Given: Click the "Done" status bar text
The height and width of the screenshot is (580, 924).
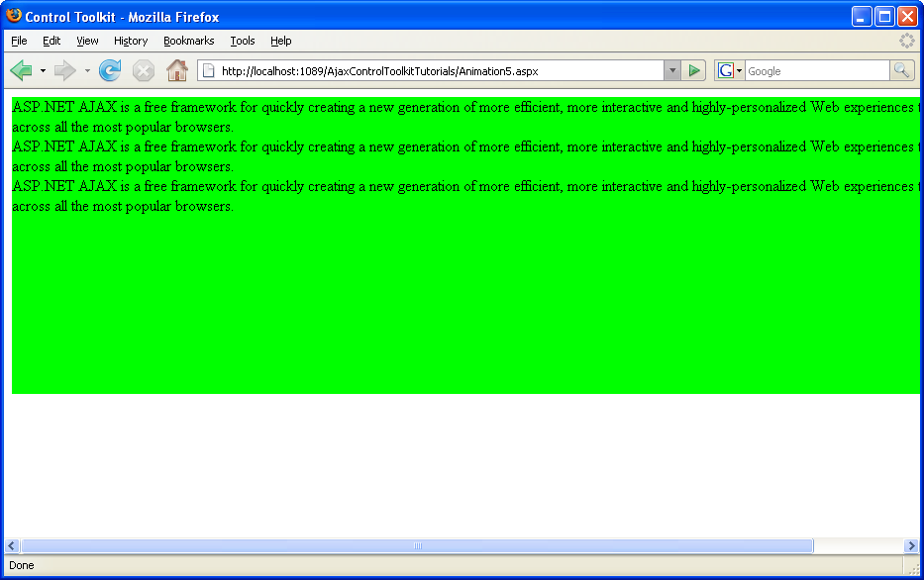Looking at the screenshot, I should click(22, 565).
